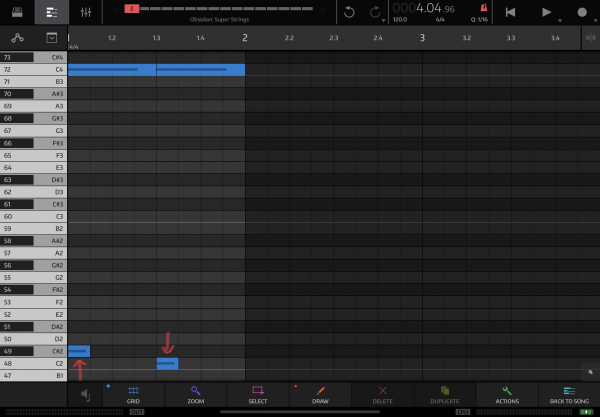The width and height of the screenshot is (600, 417).
Task: Undo the last edit
Action: click(x=349, y=12)
